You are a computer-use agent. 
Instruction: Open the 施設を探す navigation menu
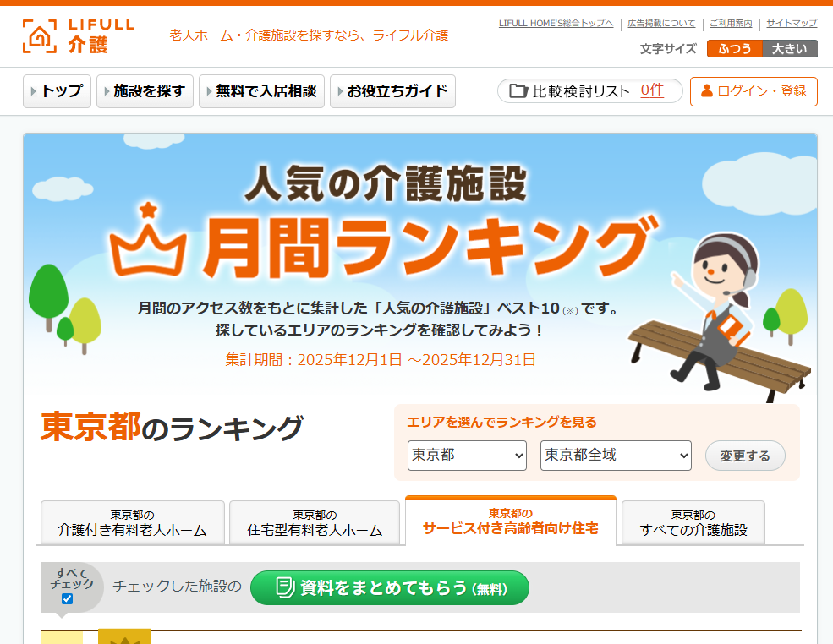click(x=145, y=91)
